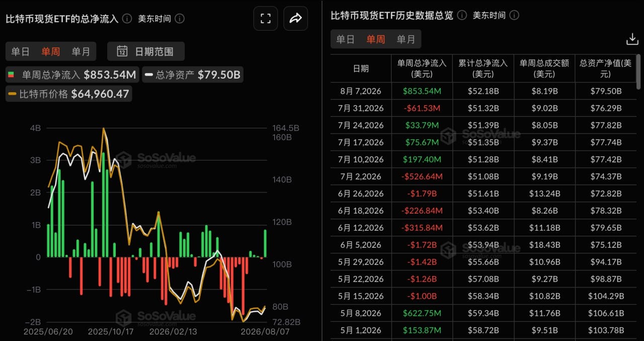This screenshot has width=644, height=341.
Task: Select the 7月 2,2026 row date
Action: pos(361,177)
